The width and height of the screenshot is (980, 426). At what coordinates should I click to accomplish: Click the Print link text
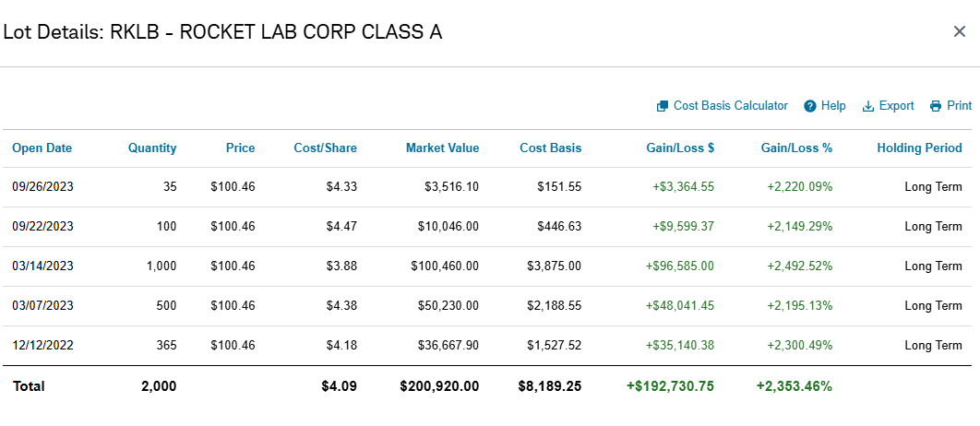(x=960, y=105)
